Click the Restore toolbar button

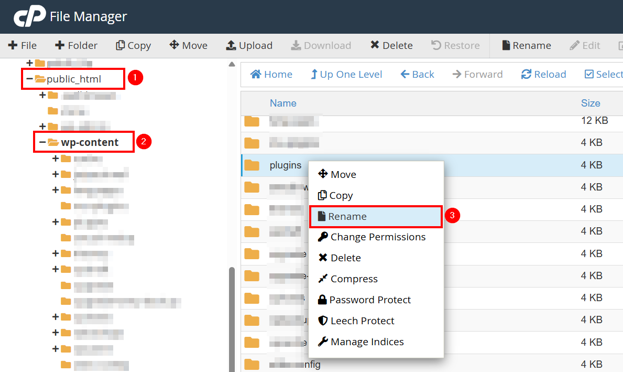[x=455, y=45]
